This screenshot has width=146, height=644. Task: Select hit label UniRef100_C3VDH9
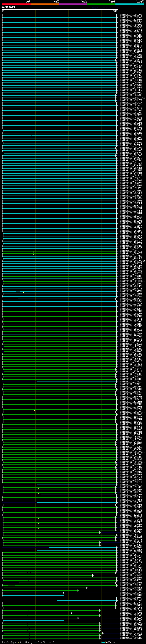[x=131, y=35]
